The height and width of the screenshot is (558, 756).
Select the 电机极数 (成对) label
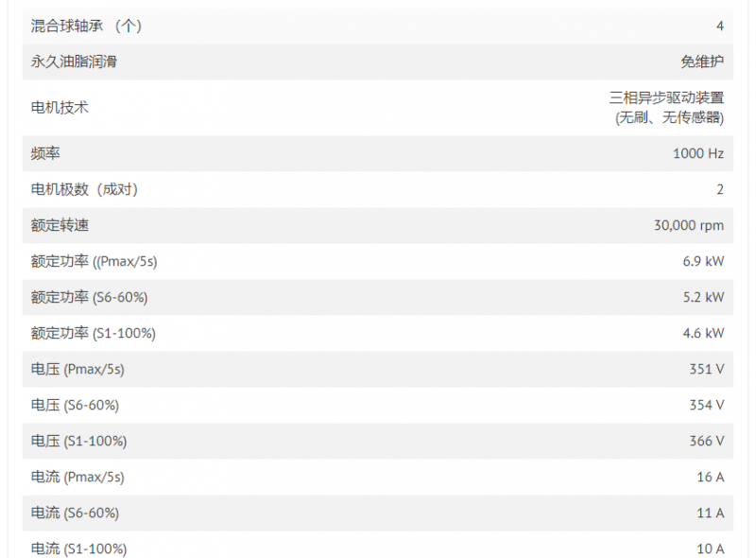pyautogui.click(x=84, y=189)
